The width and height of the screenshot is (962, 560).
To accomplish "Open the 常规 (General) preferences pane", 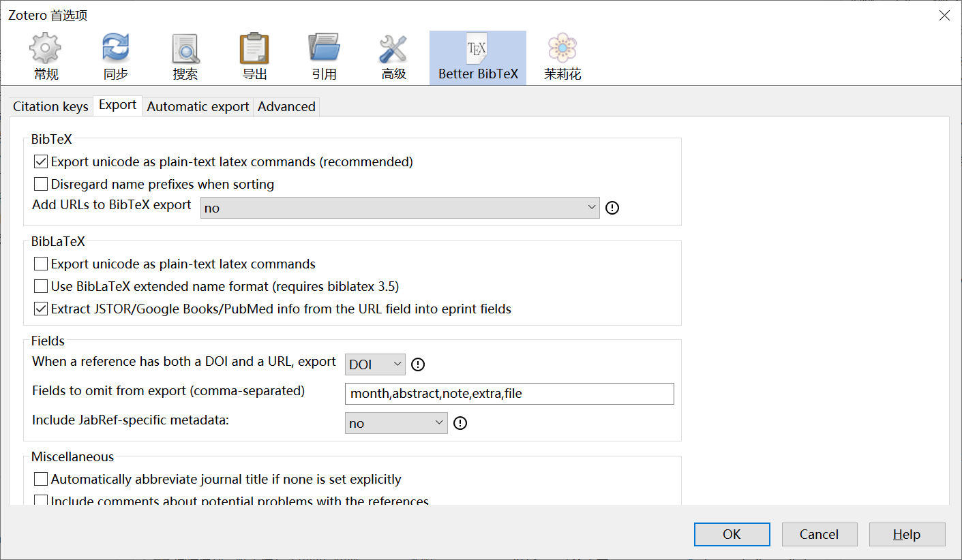I will pos(46,58).
